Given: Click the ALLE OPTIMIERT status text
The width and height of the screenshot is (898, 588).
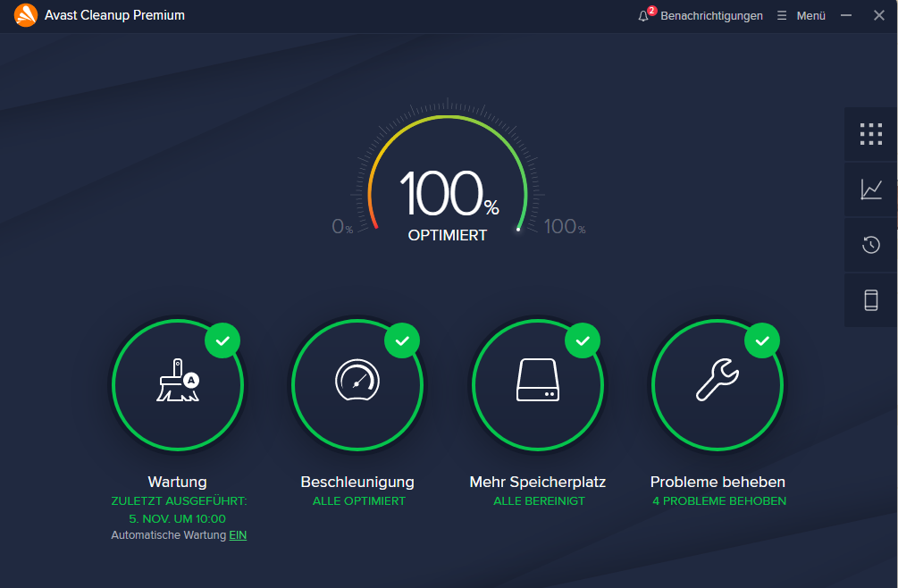Looking at the screenshot, I should tap(358, 501).
